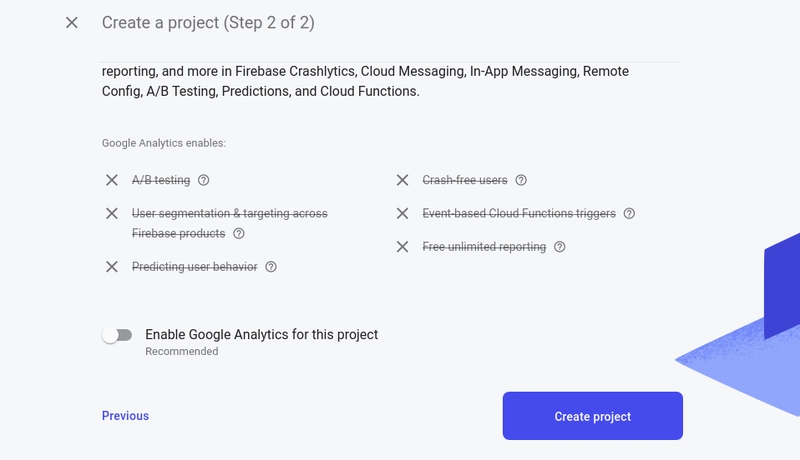Click X mark beside Event-based Cloud Functions triggers

pyautogui.click(x=403, y=214)
